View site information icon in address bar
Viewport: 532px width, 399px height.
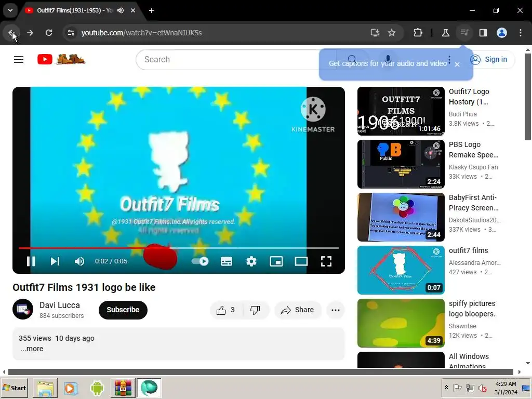tap(71, 33)
